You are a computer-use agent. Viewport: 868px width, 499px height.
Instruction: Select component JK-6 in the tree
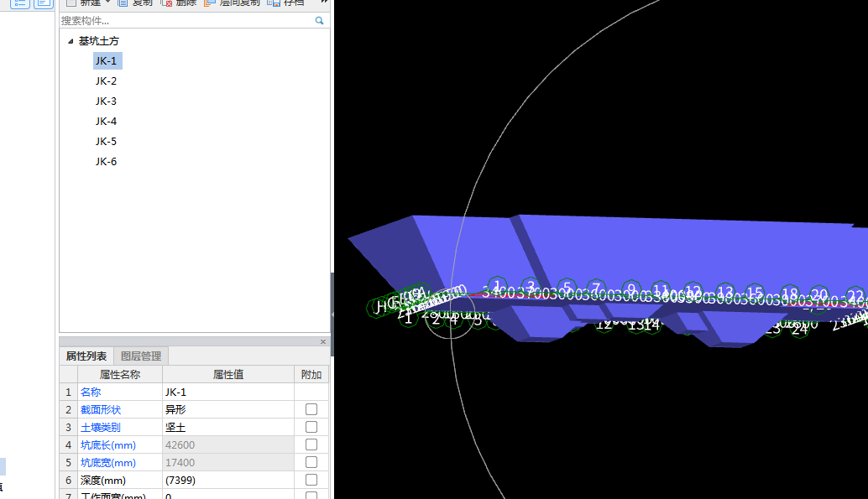(x=106, y=162)
